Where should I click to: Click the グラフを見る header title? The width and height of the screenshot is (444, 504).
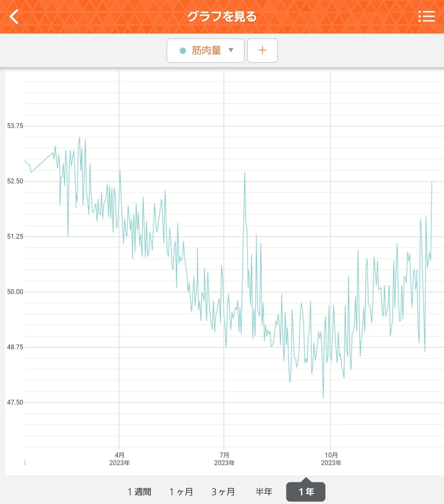click(x=222, y=17)
